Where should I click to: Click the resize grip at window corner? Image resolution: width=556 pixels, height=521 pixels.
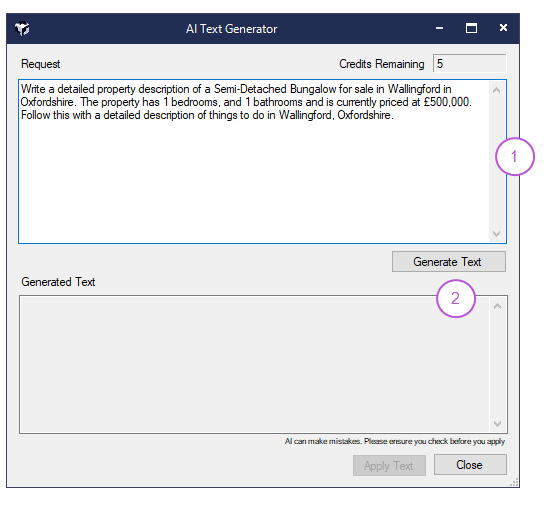pyautogui.click(x=514, y=482)
